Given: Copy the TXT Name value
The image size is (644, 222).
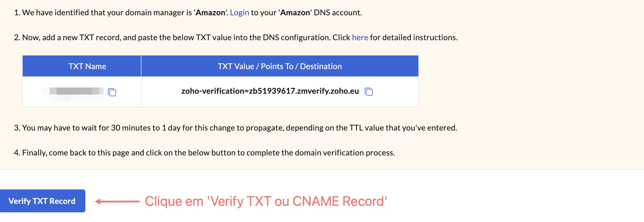Looking at the screenshot, I should tap(112, 92).
